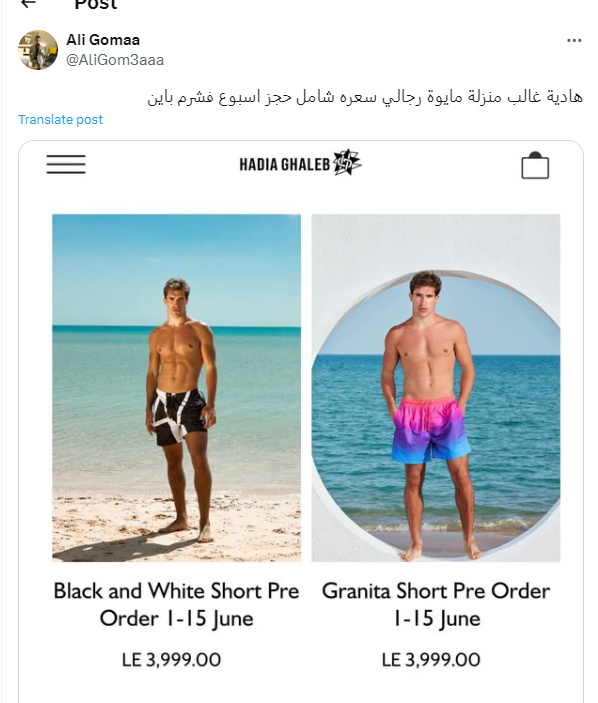Click the black and white shorts in photo
The image size is (598, 703).
[179, 417]
